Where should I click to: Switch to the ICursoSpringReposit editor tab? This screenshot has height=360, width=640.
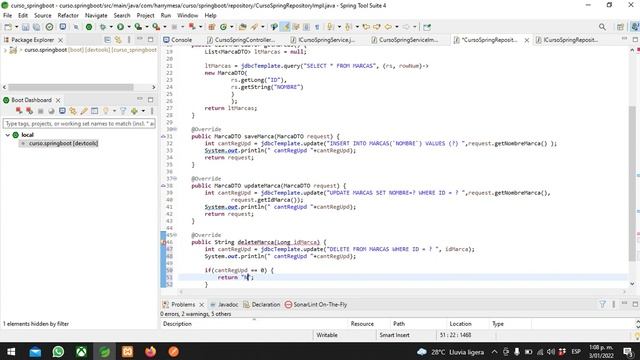[x=567, y=40]
